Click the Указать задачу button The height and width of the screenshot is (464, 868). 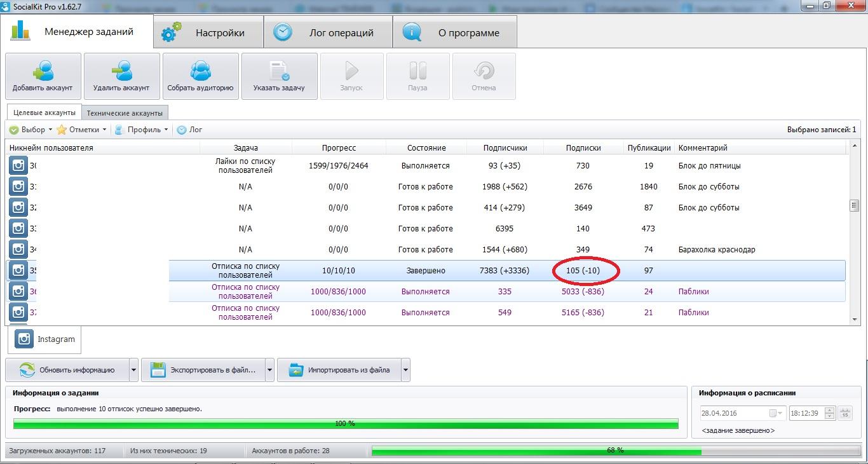280,76
